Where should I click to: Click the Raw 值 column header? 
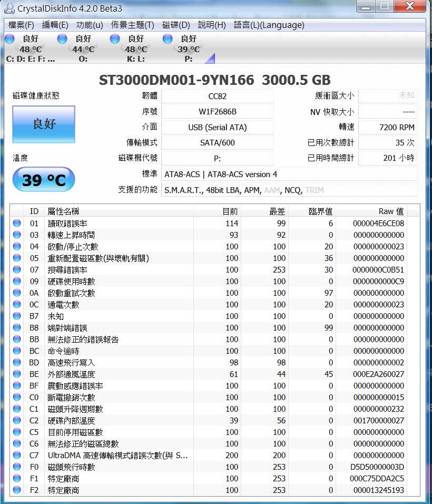(371, 211)
